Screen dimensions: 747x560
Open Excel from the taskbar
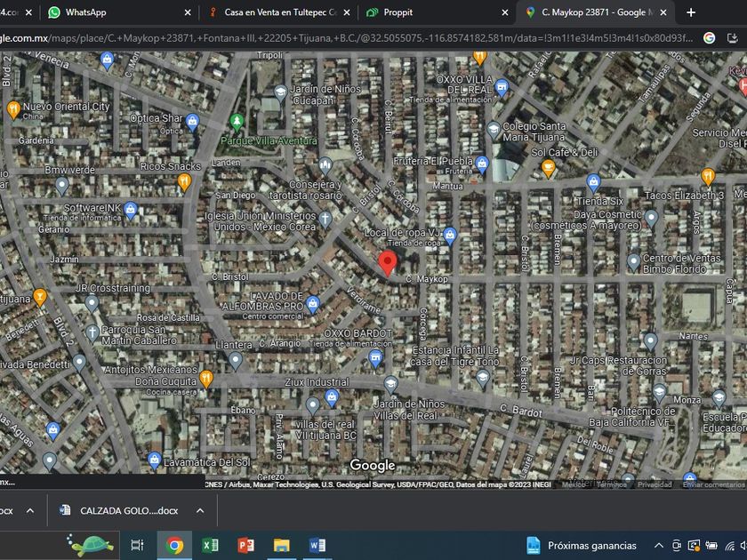210,545
